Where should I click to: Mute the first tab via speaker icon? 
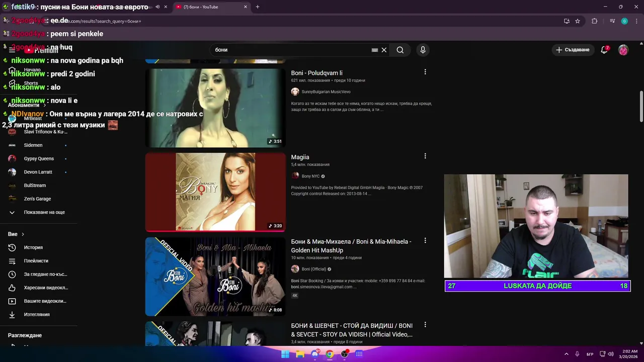pos(157,7)
